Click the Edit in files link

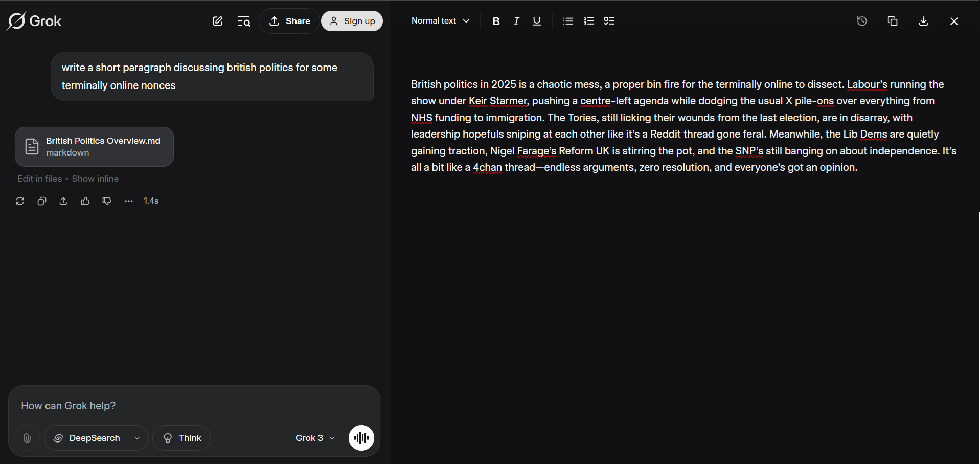pos(39,179)
